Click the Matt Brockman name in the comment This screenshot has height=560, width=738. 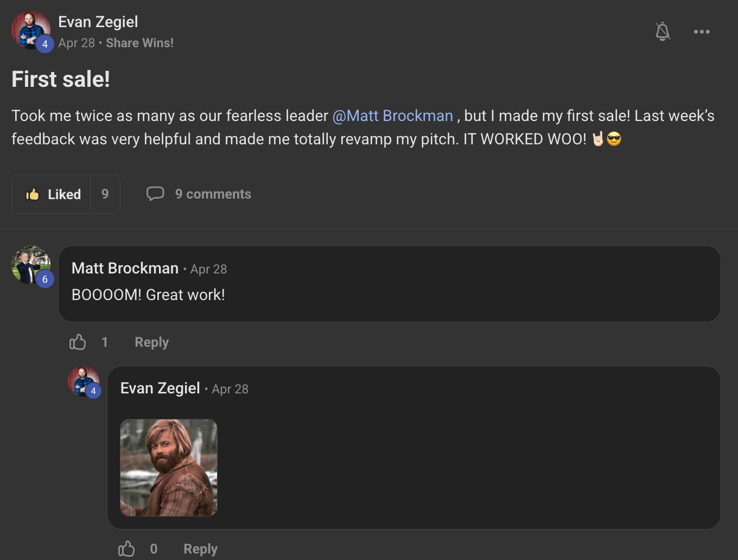click(125, 268)
